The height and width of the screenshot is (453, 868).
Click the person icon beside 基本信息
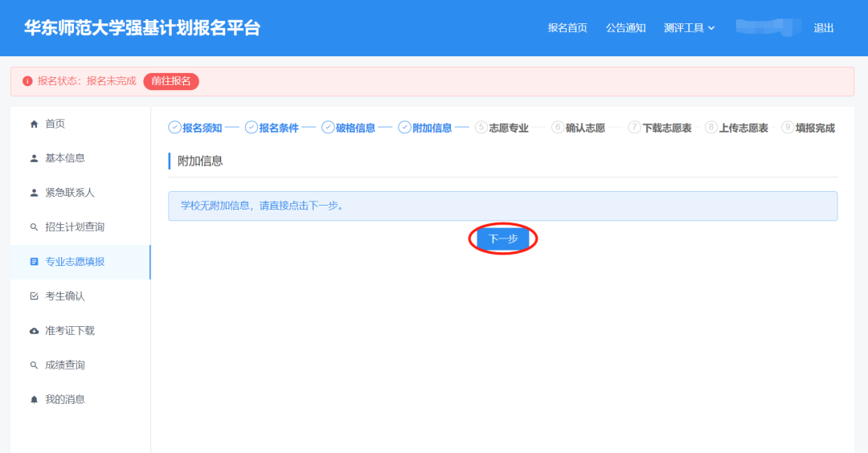pos(34,158)
